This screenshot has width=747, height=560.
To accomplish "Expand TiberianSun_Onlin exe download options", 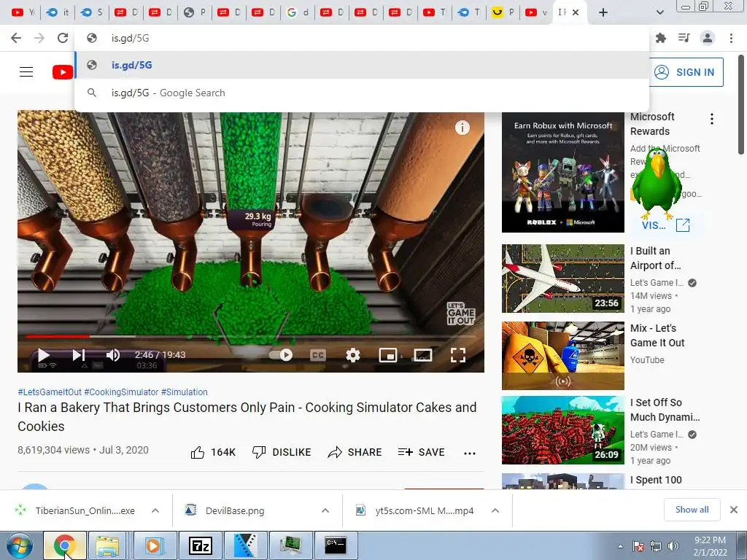I will (155, 510).
